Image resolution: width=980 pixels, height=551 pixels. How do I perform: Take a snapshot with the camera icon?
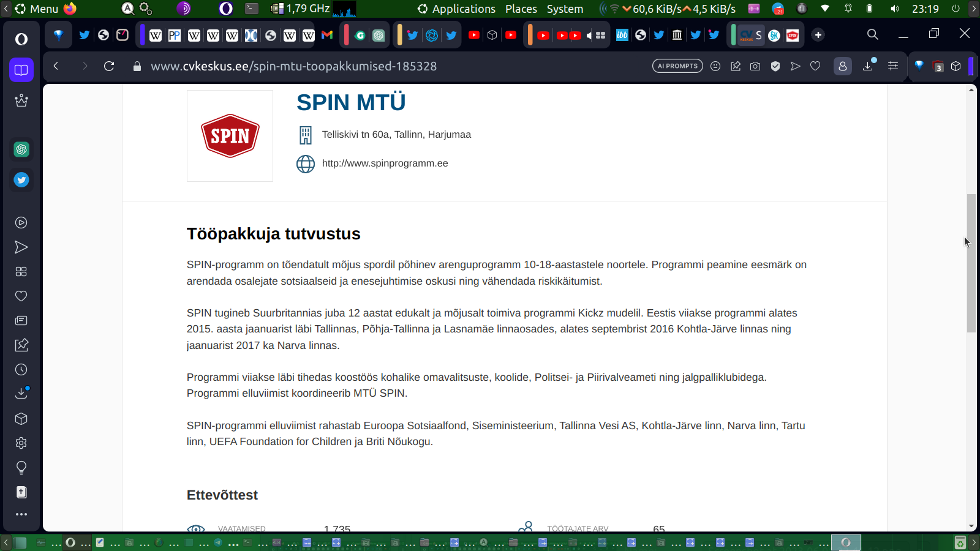755,66
